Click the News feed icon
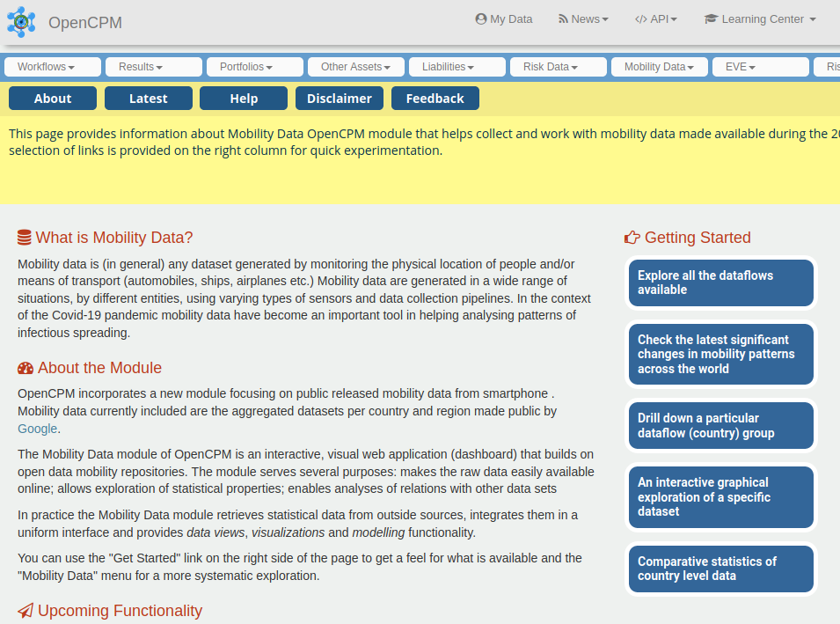 tap(564, 18)
